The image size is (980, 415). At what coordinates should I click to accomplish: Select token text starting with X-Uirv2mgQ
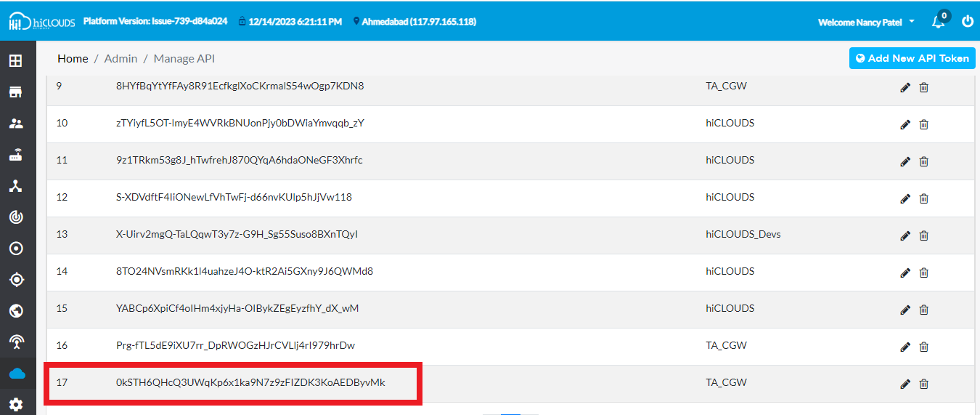[x=237, y=234]
